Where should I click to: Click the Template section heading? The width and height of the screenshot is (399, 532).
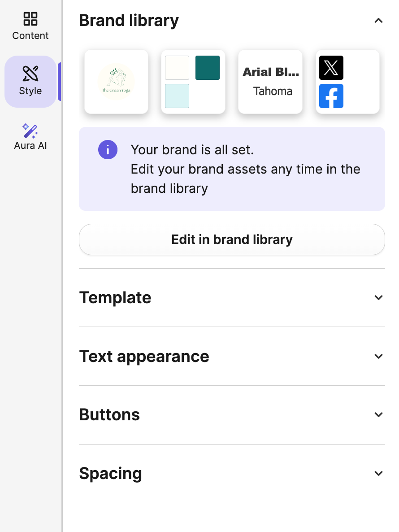click(x=115, y=297)
